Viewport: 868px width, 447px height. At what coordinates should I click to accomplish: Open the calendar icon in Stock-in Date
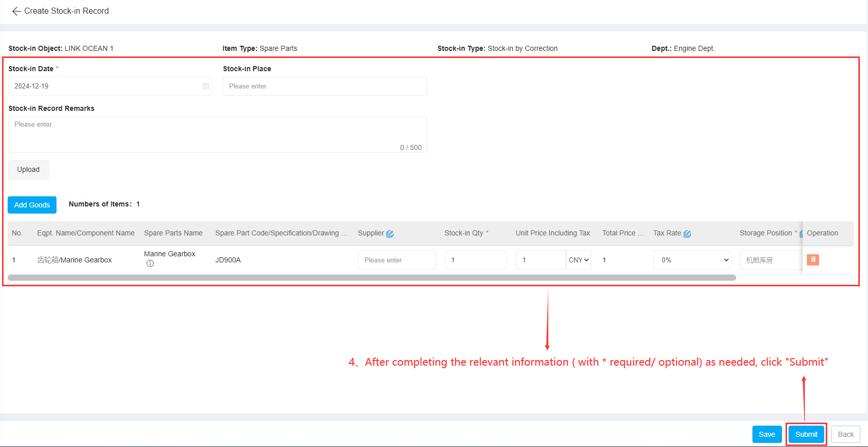206,86
